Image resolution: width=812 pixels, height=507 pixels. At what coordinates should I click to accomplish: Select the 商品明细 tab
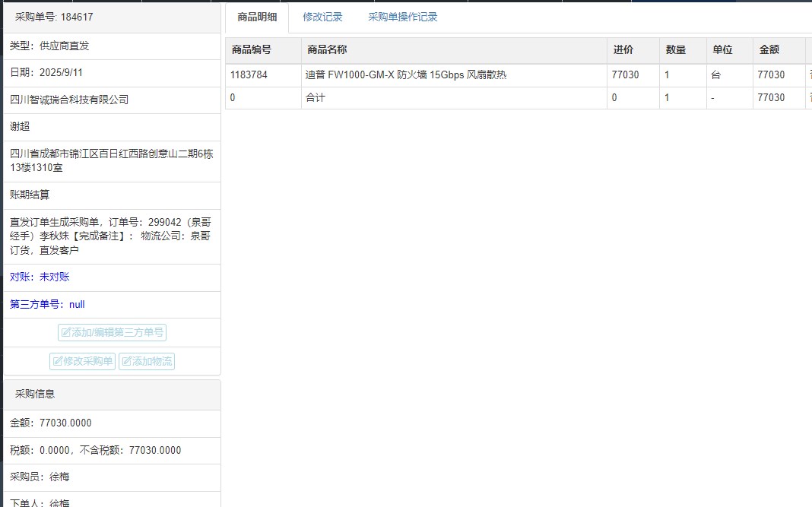point(257,17)
